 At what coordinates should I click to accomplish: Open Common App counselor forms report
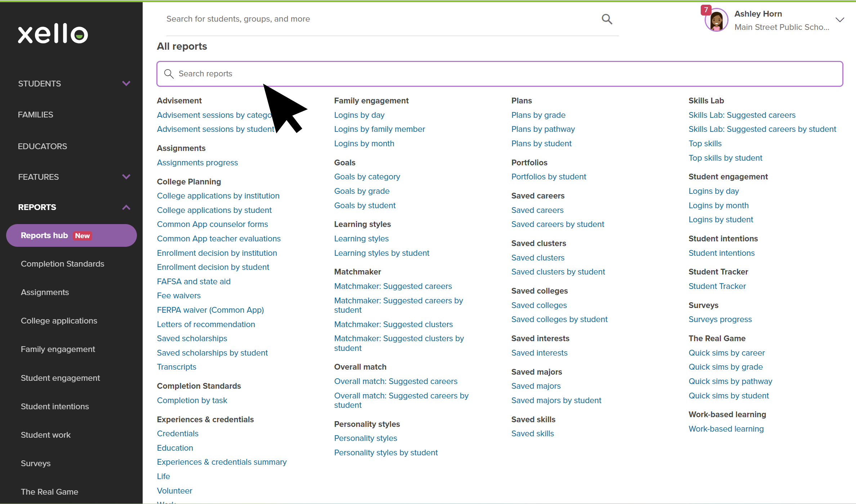coord(213,224)
